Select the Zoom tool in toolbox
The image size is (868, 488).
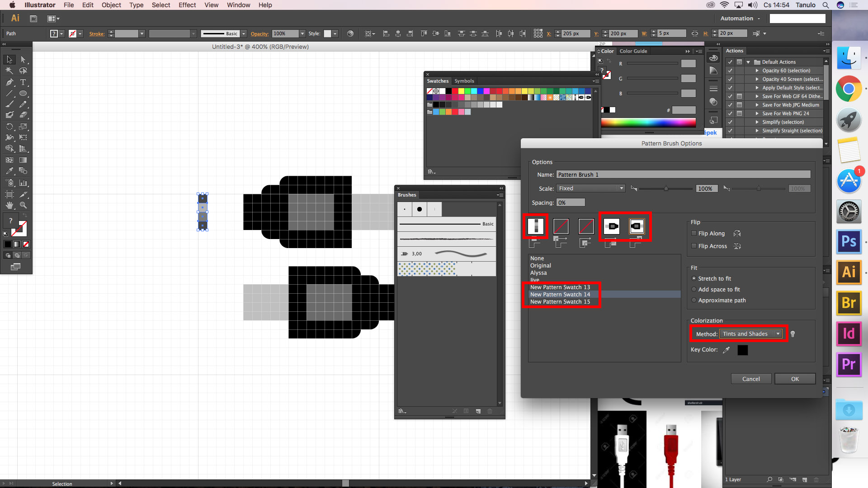coord(23,205)
